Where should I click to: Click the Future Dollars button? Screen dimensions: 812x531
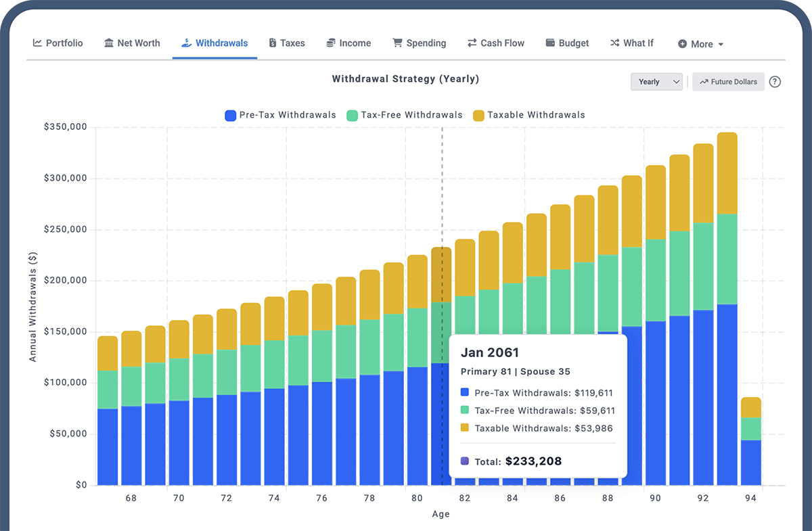(x=728, y=81)
